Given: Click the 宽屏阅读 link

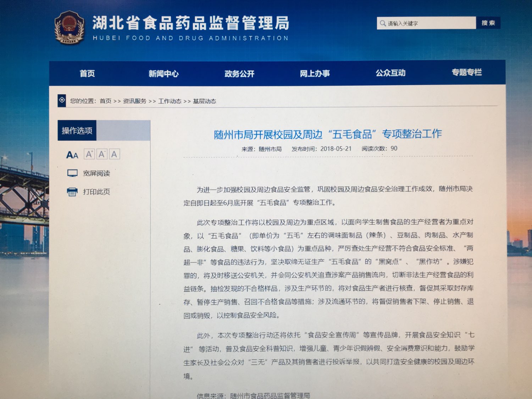Looking at the screenshot, I should coord(96,173).
